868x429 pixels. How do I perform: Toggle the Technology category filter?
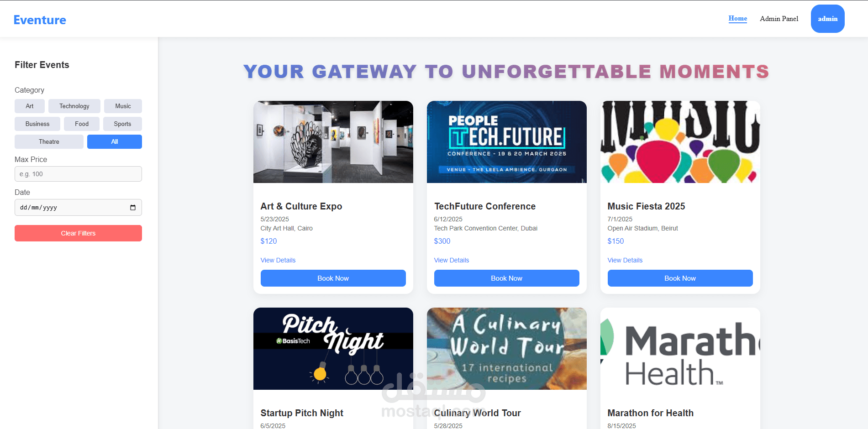[x=74, y=106]
